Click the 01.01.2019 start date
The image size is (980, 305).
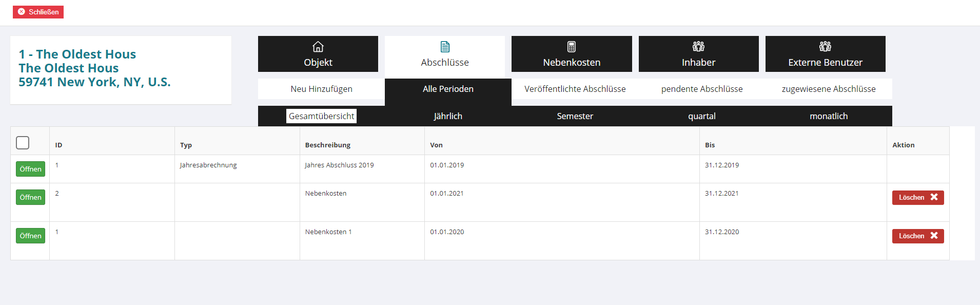(x=447, y=165)
